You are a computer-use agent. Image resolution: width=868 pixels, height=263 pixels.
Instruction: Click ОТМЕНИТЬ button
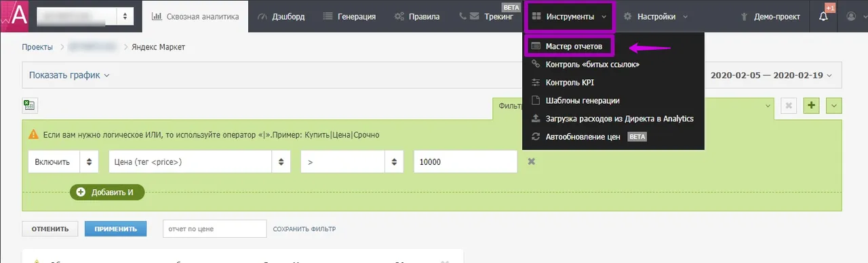pyautogui.click(x=50, y=229)
